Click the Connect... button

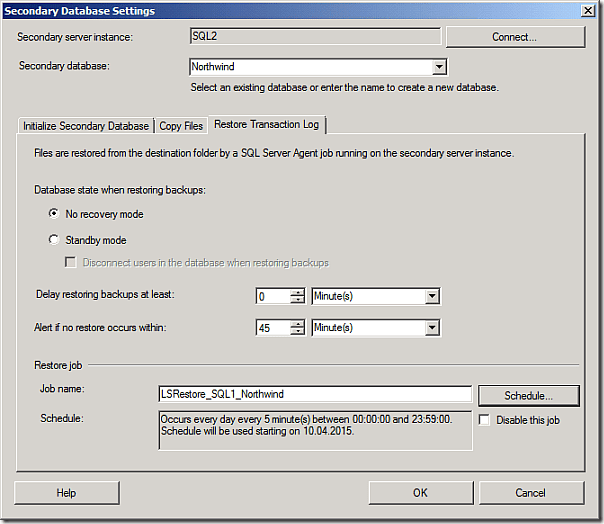(x=514, y=37)
